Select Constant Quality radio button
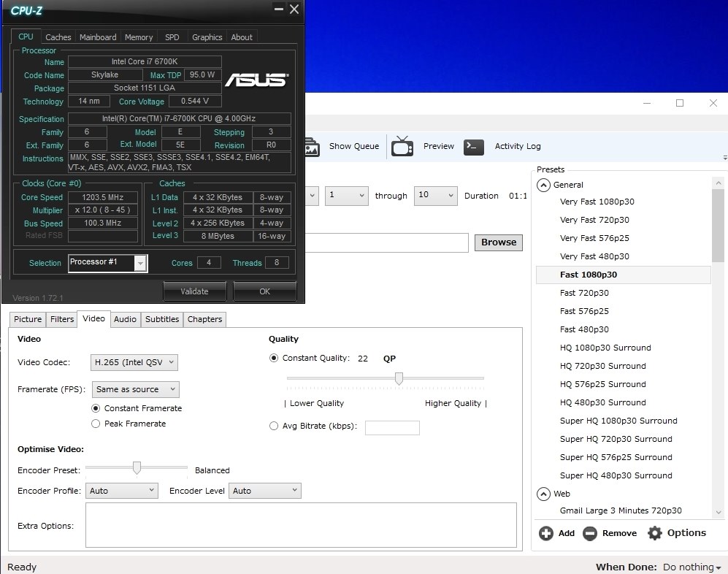The image size is (728, 574). (274, 358)
